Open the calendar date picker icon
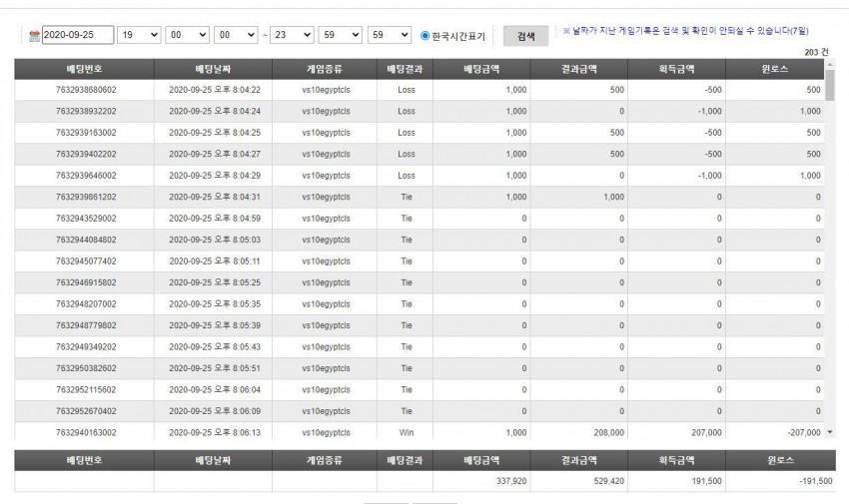 tap(34, 36)
